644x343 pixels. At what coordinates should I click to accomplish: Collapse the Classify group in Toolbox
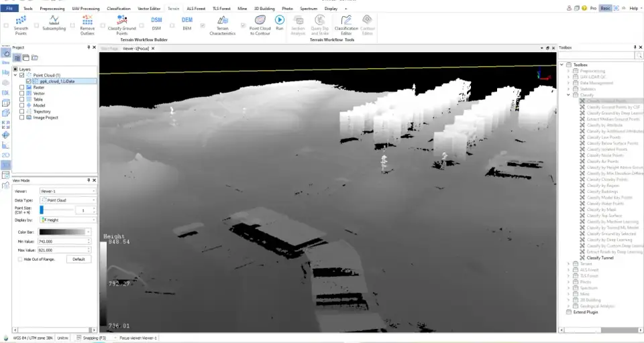[568, 94]
